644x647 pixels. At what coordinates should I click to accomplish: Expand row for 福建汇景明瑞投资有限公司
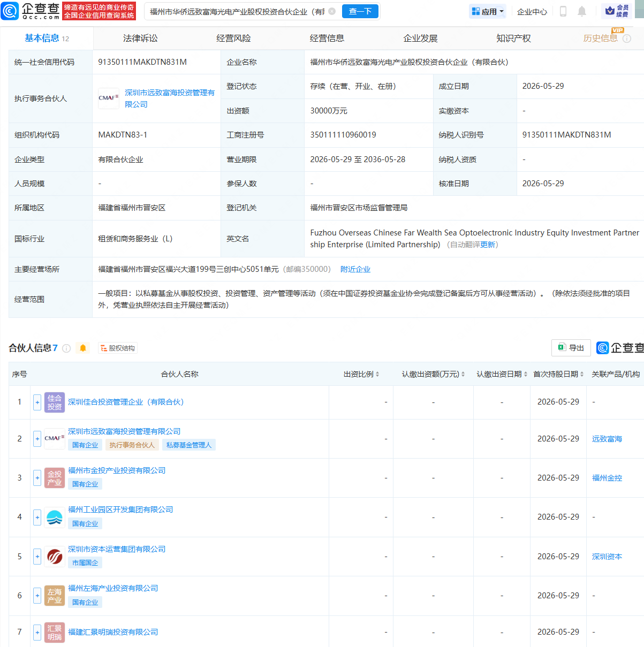pyautogui.click(x=37, y=633)
